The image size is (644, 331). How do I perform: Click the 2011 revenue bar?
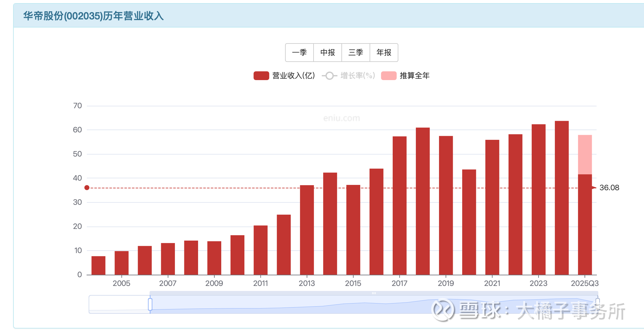click(260, 250)
